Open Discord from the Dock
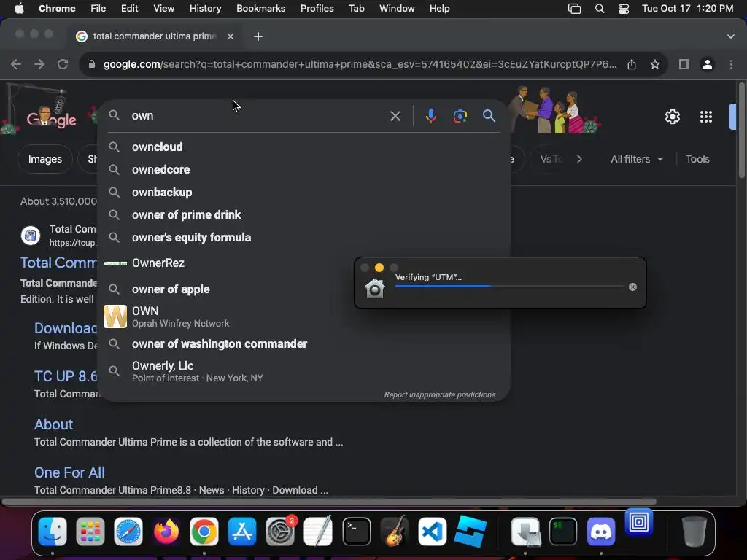The width and height of the screenshot is (747, 560). [x=601, y=532]
